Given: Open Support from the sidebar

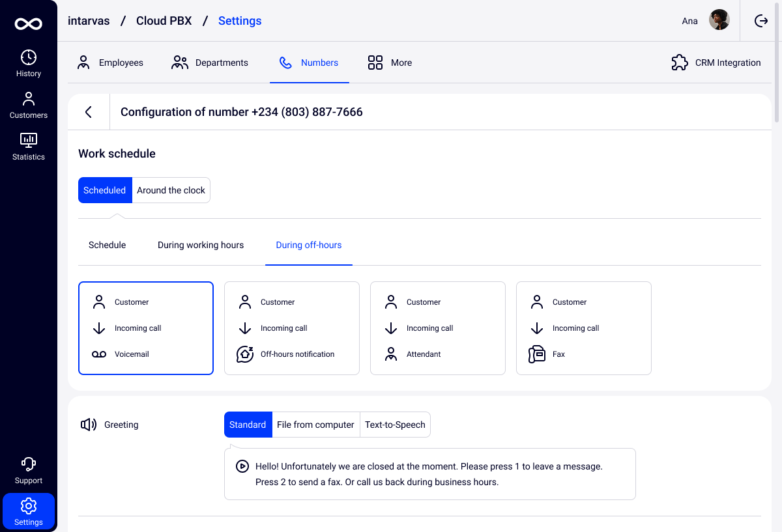Looking at the screenshot, I should point(29,471).
